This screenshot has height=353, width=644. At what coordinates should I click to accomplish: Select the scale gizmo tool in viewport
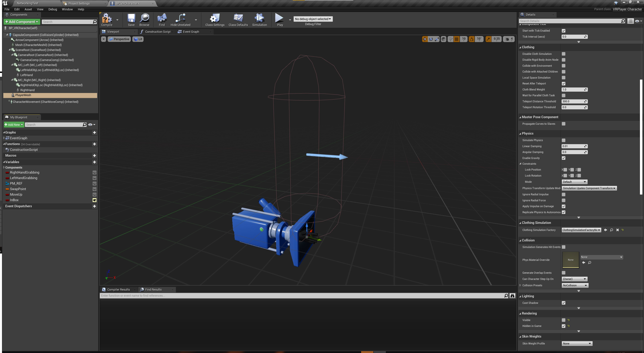(437, 39)
